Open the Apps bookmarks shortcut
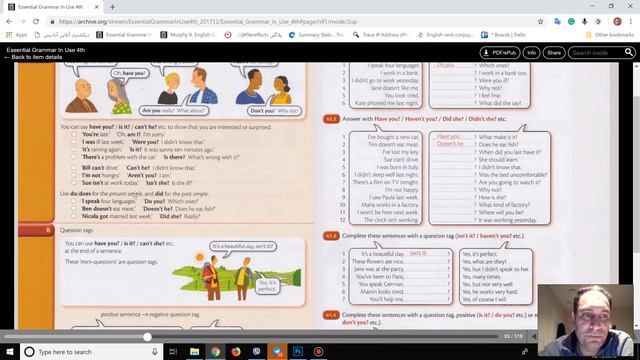Screen dimensions: 640x360 (x=17, y=35)
